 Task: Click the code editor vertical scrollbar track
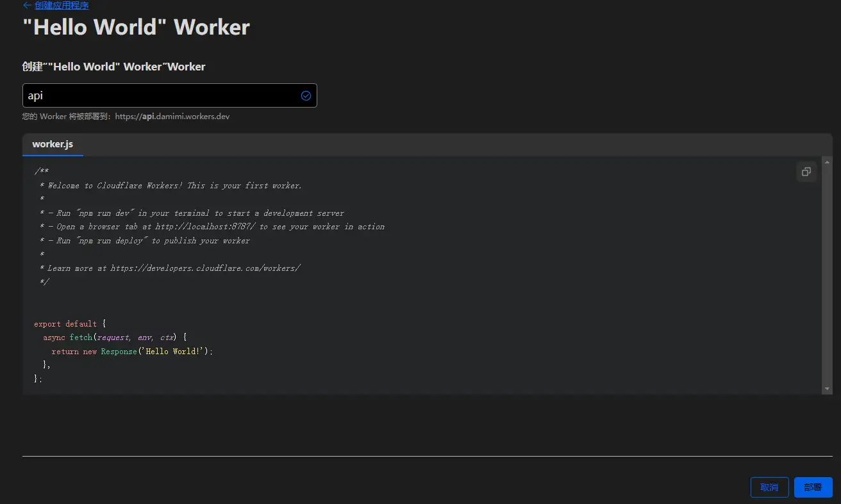pyautogui.click(x=828, y=275)
